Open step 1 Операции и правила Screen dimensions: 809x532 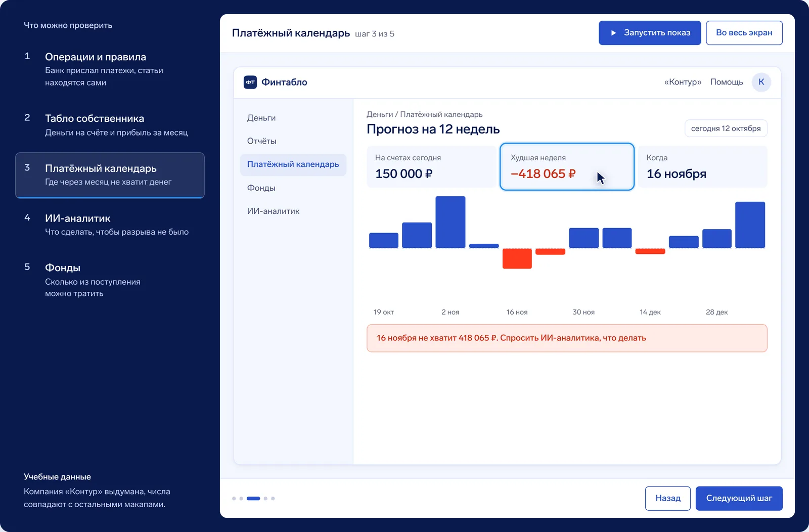110,69
